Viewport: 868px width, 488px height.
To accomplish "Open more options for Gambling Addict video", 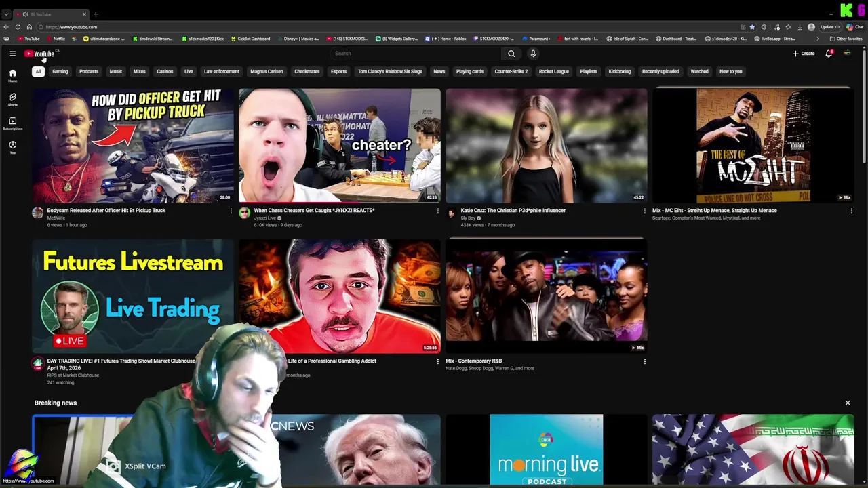I will [437, 362].
